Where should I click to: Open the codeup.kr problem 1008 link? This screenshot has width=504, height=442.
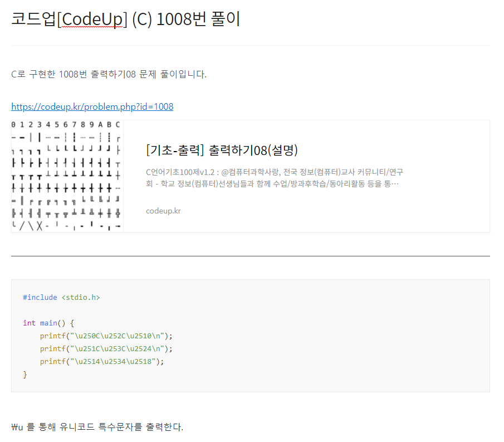click(x=92, y=106)
